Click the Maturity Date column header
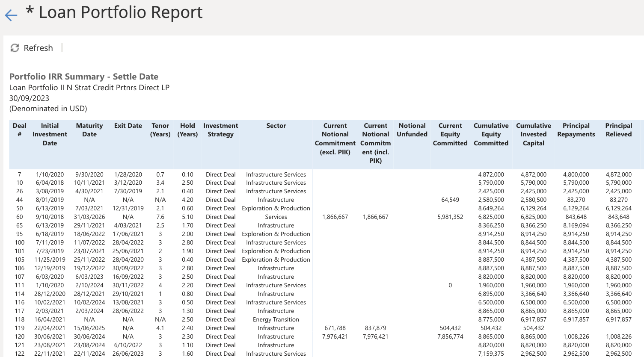This screenshot has width=644, height=357. pos(89,130)
